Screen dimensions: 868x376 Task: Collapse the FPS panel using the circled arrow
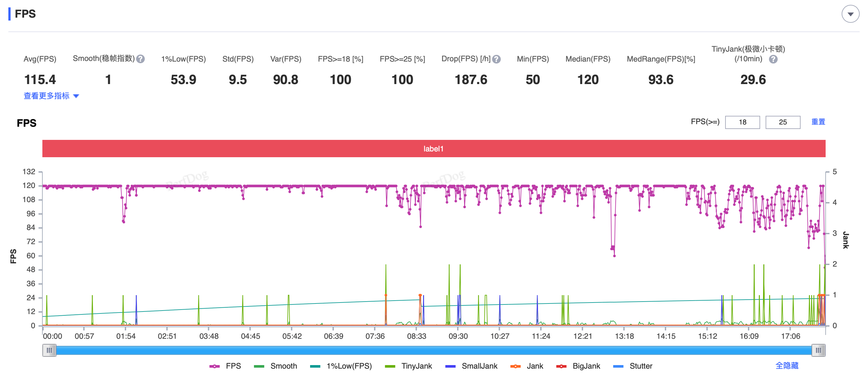(850, 14)
